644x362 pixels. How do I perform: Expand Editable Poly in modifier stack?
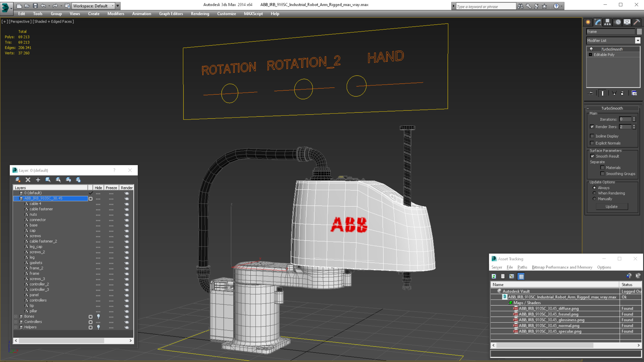click(591, 55)
